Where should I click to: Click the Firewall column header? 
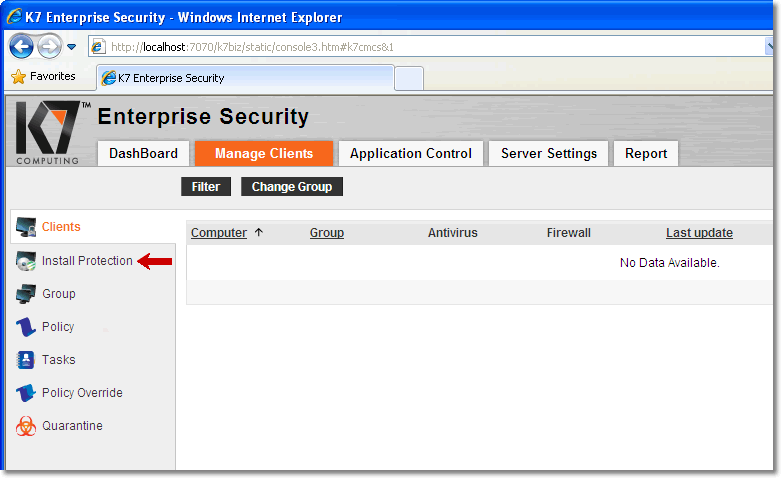click(569, 233)
